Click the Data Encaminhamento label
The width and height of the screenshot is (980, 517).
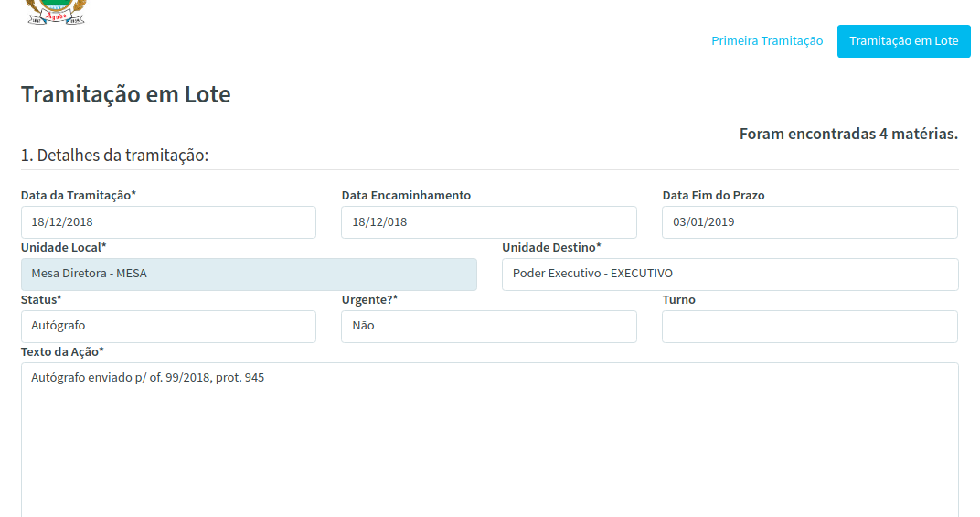click(x=406, y=195)
